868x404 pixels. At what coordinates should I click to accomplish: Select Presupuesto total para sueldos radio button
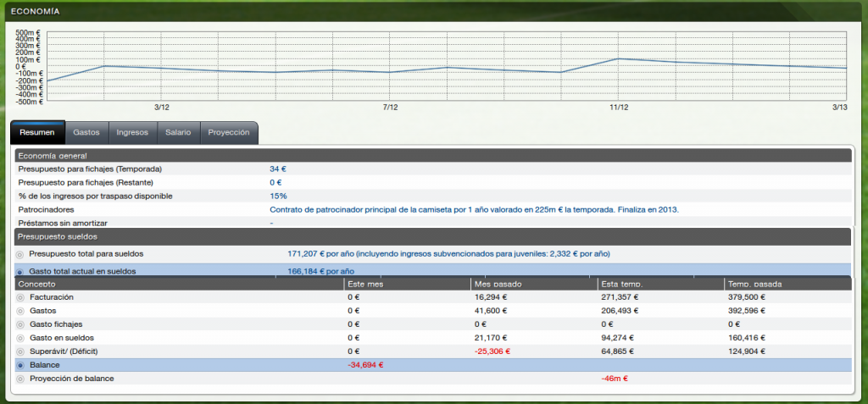coord(20,255)
